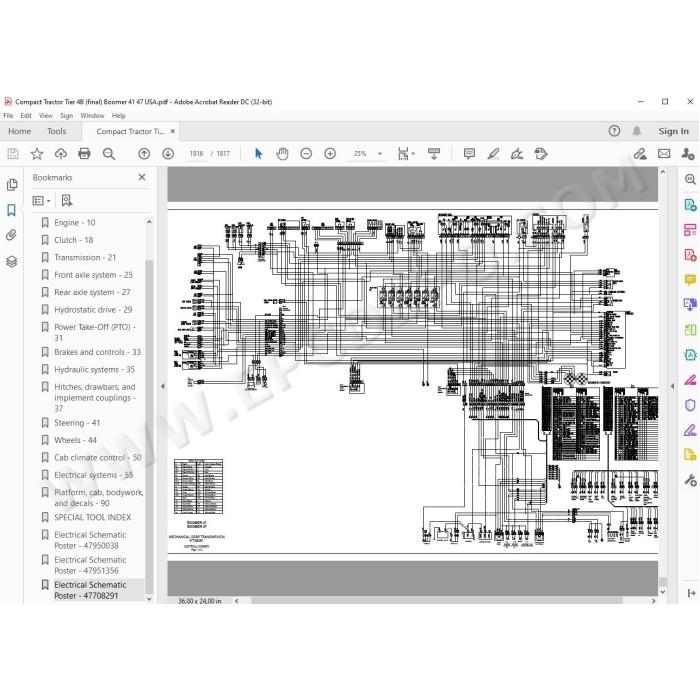Screen dimensions: 700x700
Task: Open the View menu
Action: coord(46,116)
